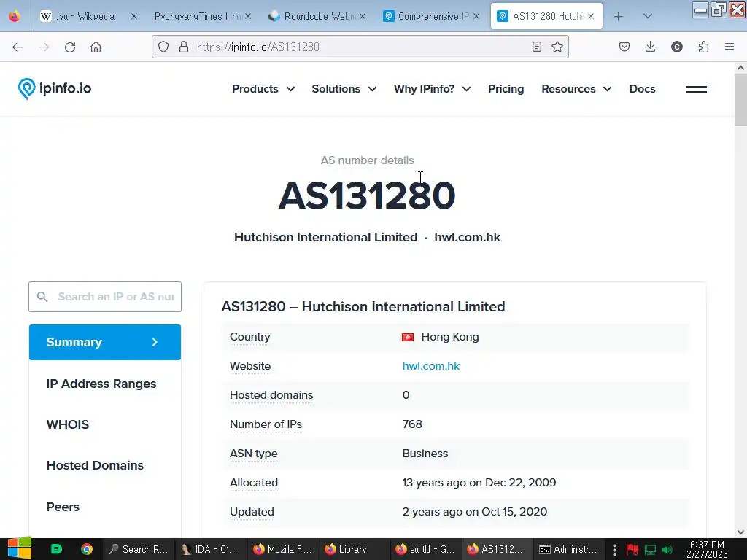Open Firefox application menu

click(x=729, y=47)
